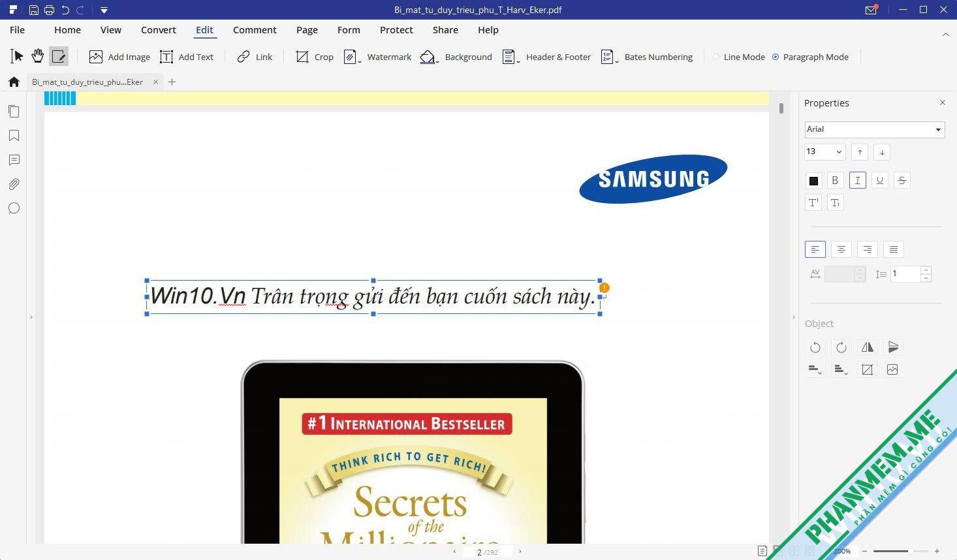Open a new tab with plus button

[x=172, y=82]
